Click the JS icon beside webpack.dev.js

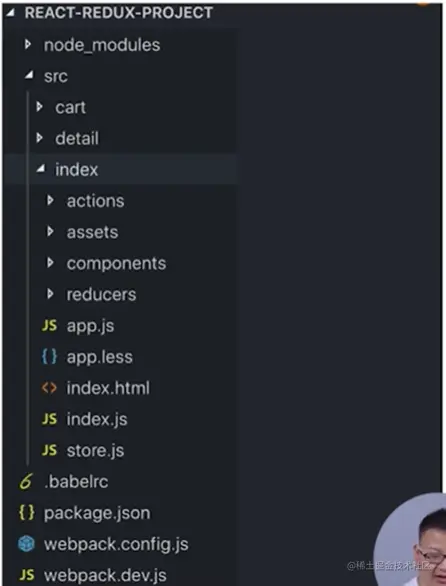27,575
